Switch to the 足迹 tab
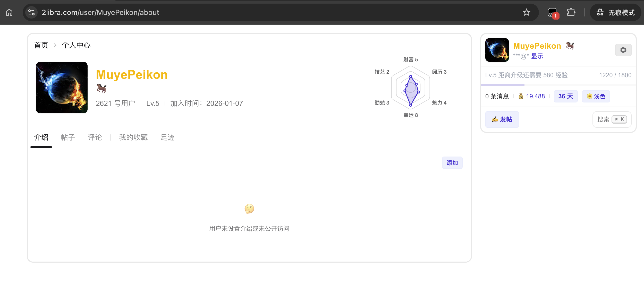The width and height of the screenshot is (644, 293). 167,137
